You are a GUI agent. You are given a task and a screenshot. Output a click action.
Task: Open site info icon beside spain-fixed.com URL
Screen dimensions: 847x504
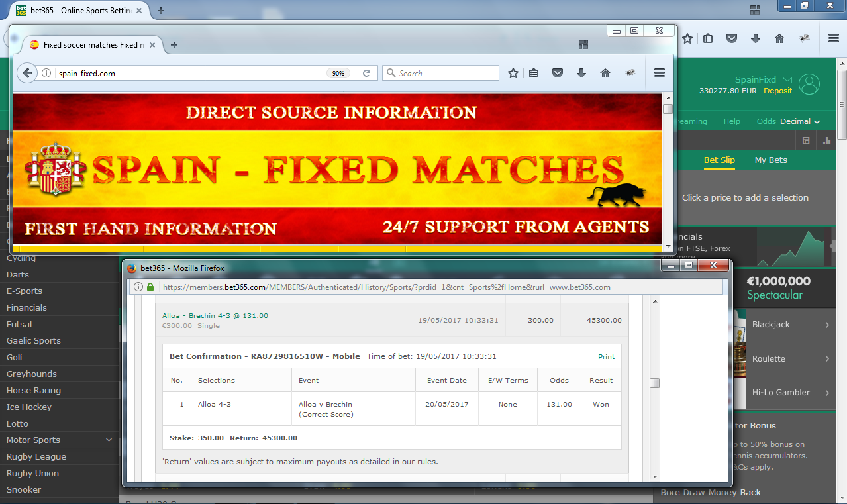point(46,74)
